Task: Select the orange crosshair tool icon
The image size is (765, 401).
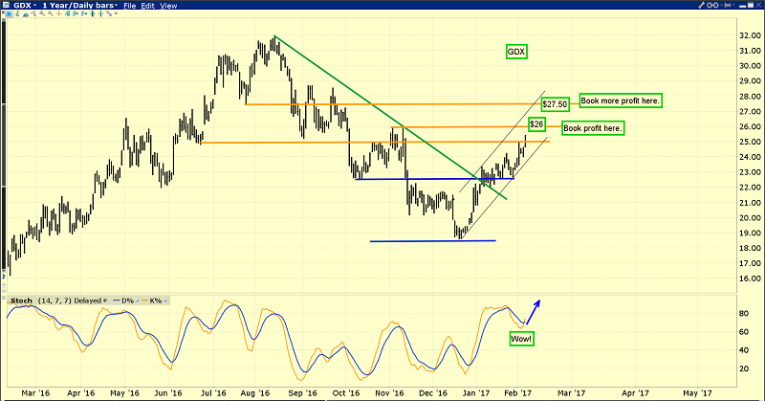Action: click(59, 14)
